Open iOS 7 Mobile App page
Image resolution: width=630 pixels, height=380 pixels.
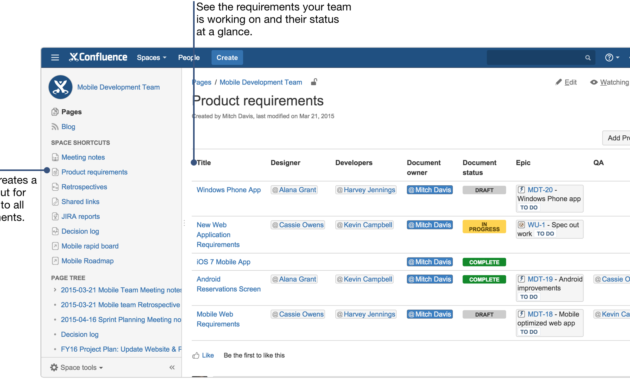(x=223, y=262)
